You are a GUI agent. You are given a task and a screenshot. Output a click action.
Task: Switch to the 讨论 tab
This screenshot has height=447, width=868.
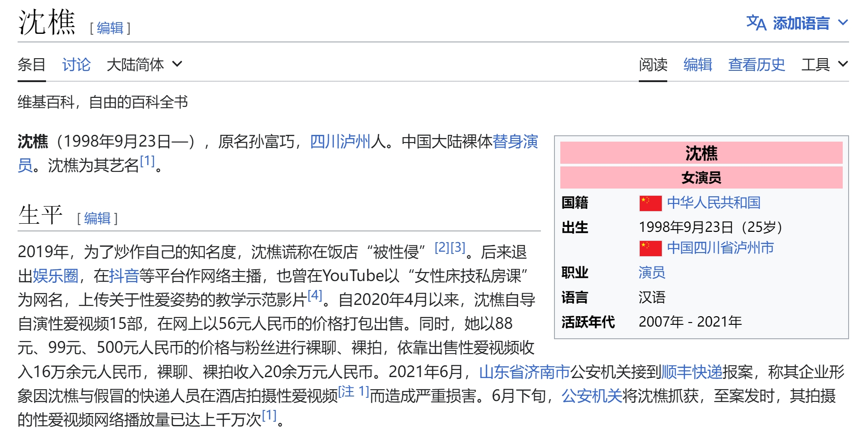(x=76, y=65)
